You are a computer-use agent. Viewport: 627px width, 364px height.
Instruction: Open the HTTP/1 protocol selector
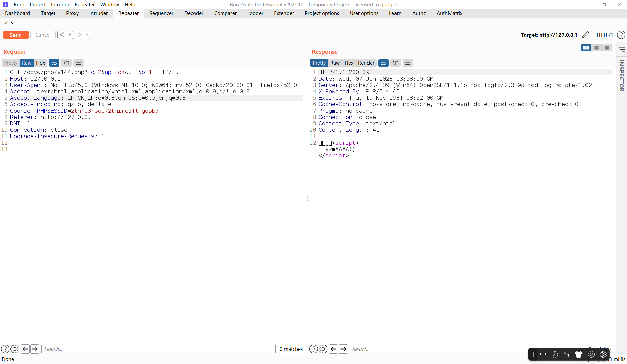(604, 35)
